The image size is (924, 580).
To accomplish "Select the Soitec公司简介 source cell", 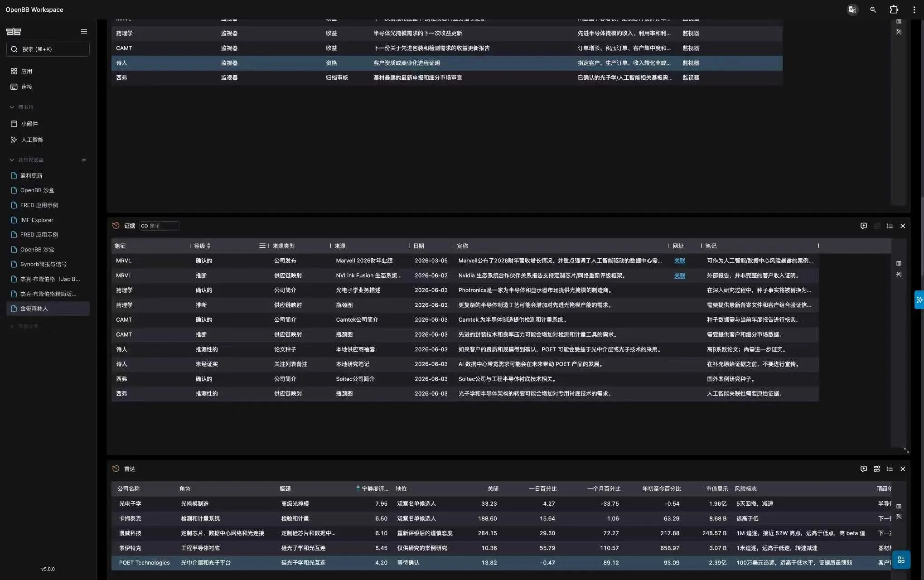I will click(355, 379).
